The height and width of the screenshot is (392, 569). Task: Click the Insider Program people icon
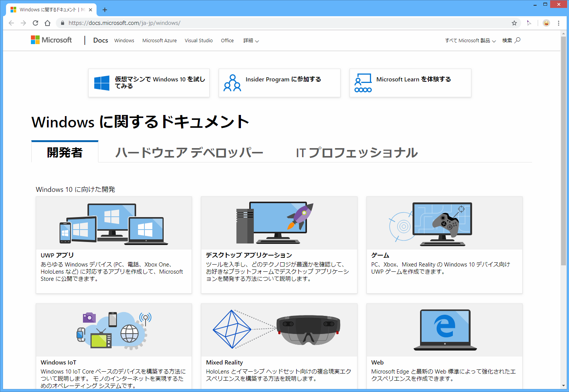click(x=232, y=83)
